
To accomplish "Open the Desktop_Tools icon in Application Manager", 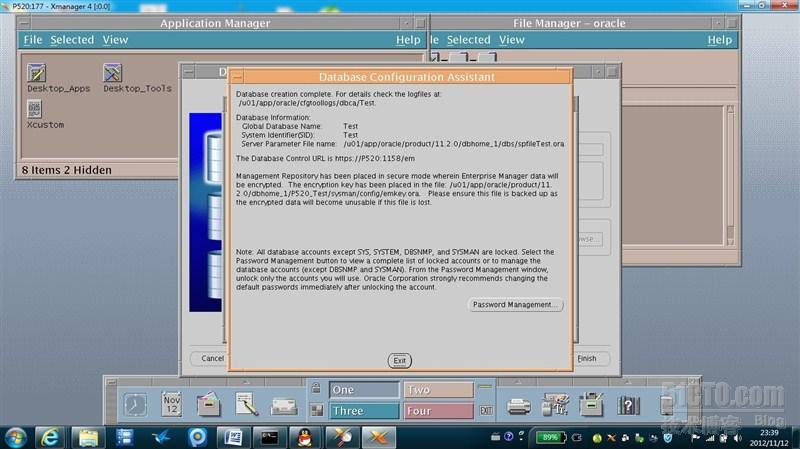I will tap(112, 72).
